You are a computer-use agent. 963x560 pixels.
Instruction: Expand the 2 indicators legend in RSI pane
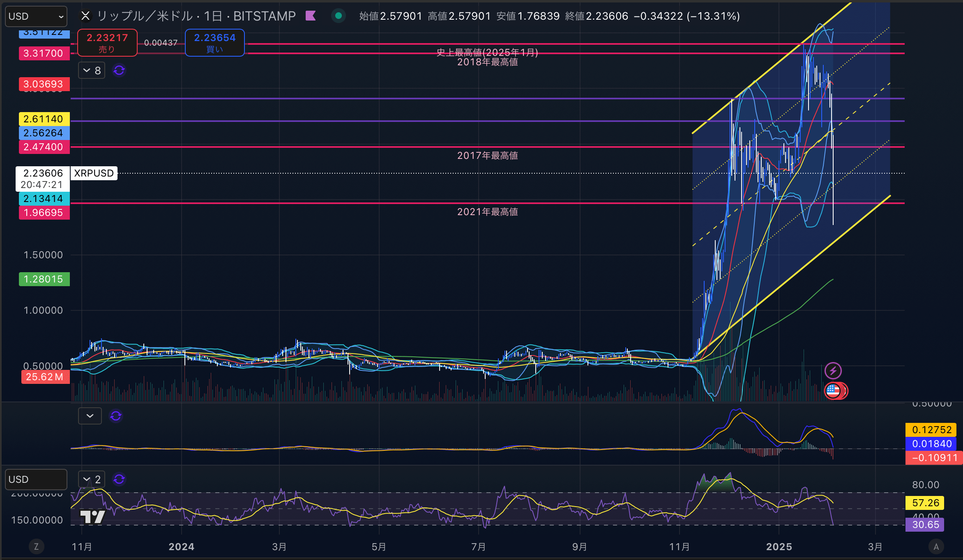pyautogui.click(x=92, y=479)
